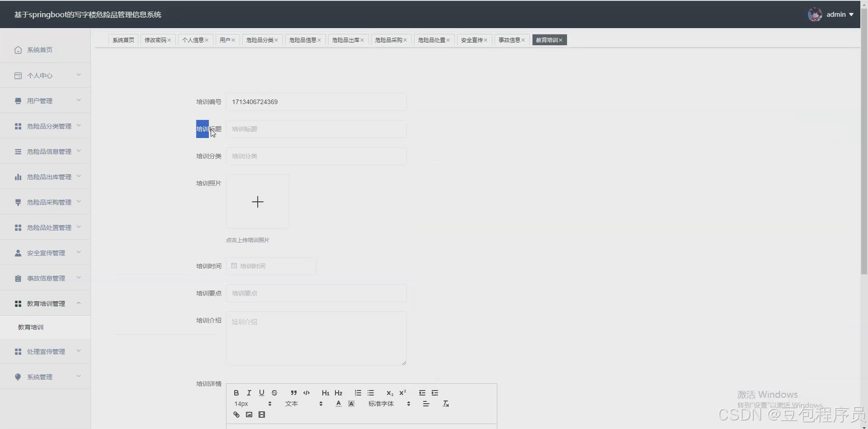Focus the 培训标题 input field
Image resolution: width=868 pixels, height=429 pixels.
click(x=316, y=129)
